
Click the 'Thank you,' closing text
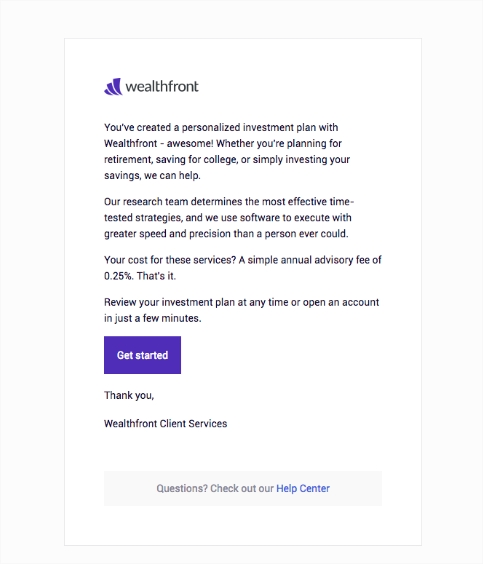(x=129, y=396)
